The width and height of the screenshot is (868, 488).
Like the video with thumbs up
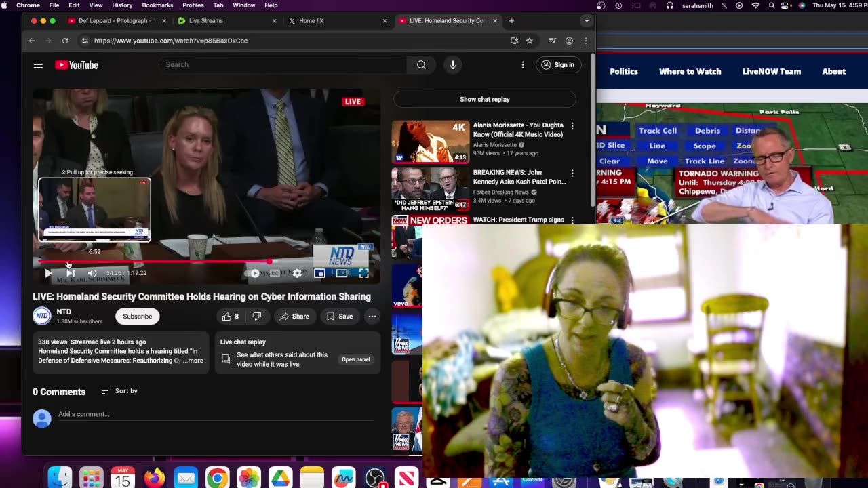tap(230, 317)
